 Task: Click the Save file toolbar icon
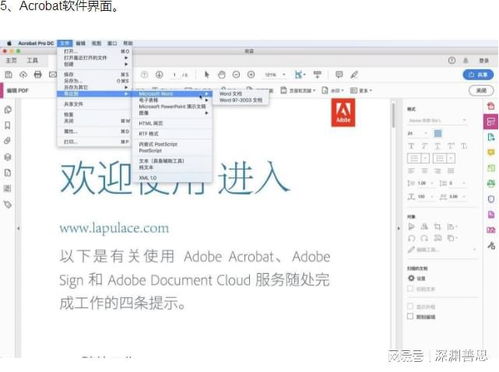(x=9, y=75)
